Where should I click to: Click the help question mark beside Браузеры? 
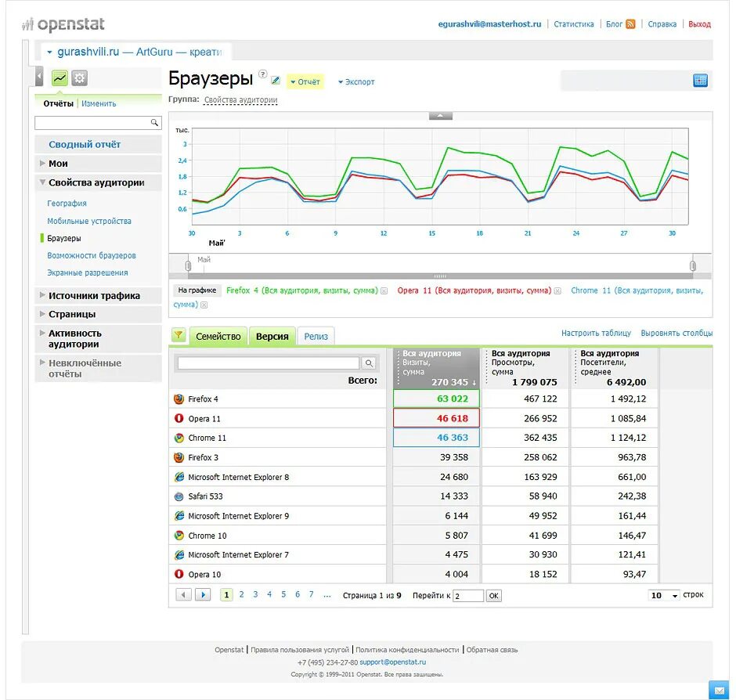coord(263,74)
